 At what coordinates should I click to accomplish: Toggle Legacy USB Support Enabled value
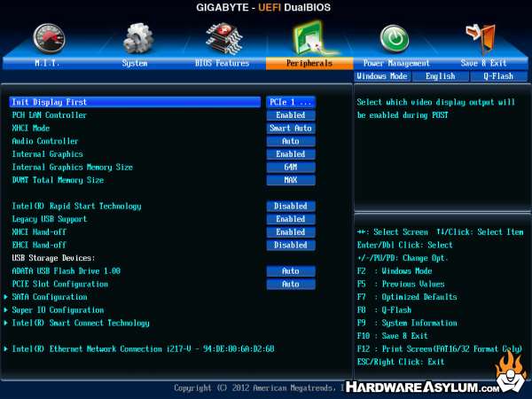[291, 219]
